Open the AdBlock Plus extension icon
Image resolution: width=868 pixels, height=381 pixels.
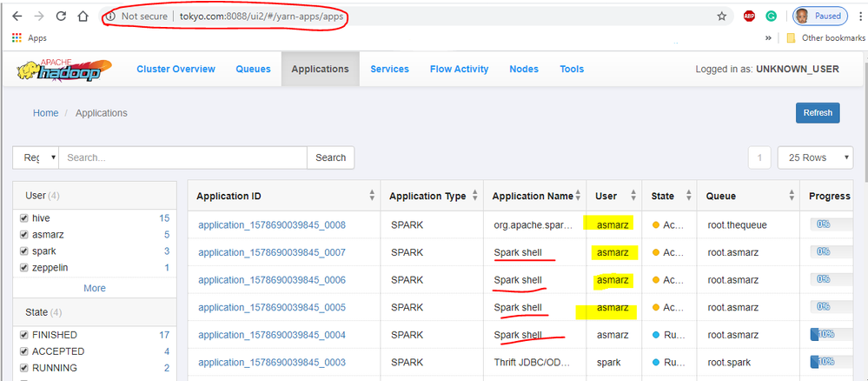749,16
